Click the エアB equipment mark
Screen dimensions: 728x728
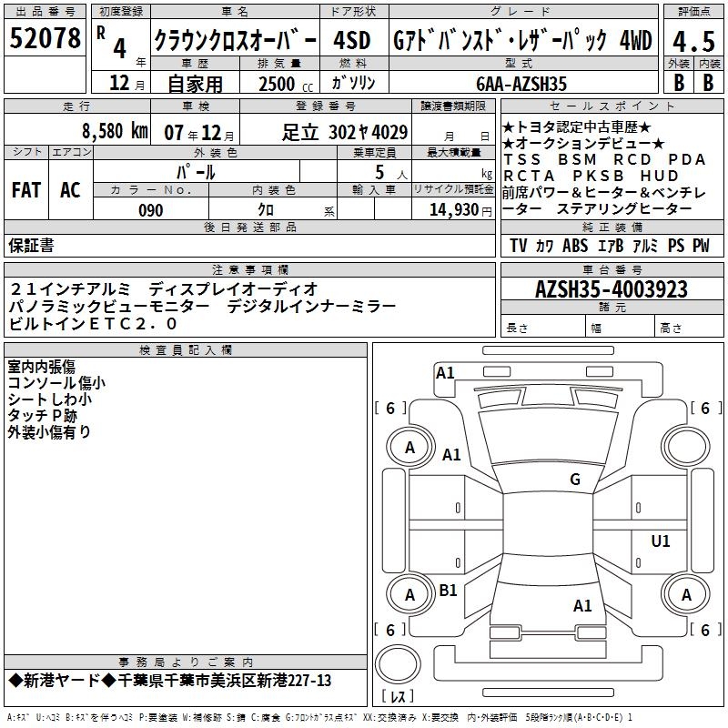point(611,246)
